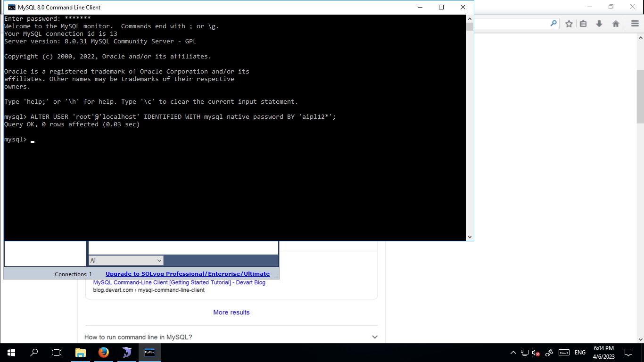Click the muted volume tray icon
644x362 pixels.
(x=536, y=353)
